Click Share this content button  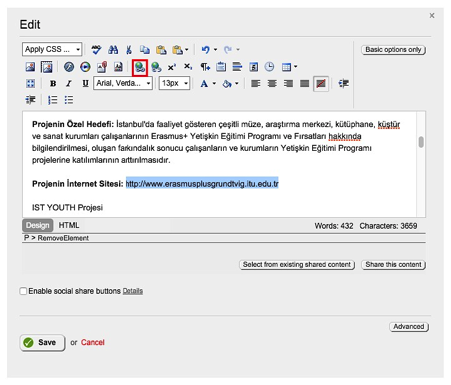[393, 265]
